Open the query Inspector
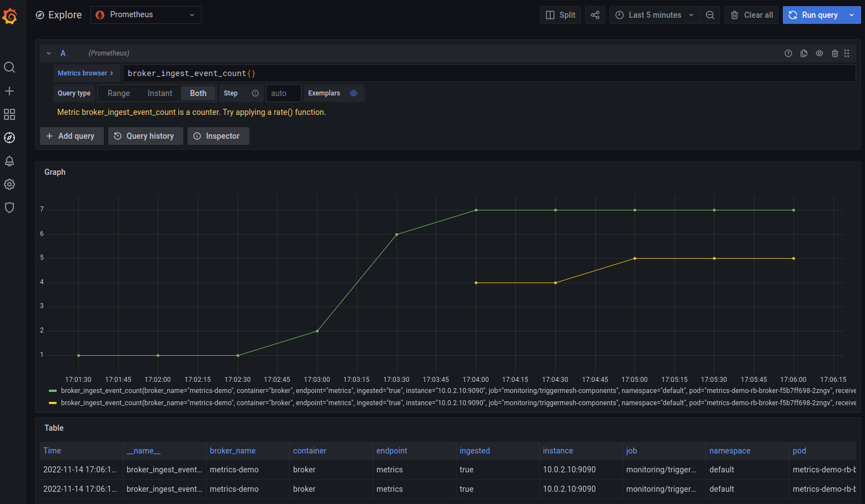865x504 pixels. click(x=218, y=136)
